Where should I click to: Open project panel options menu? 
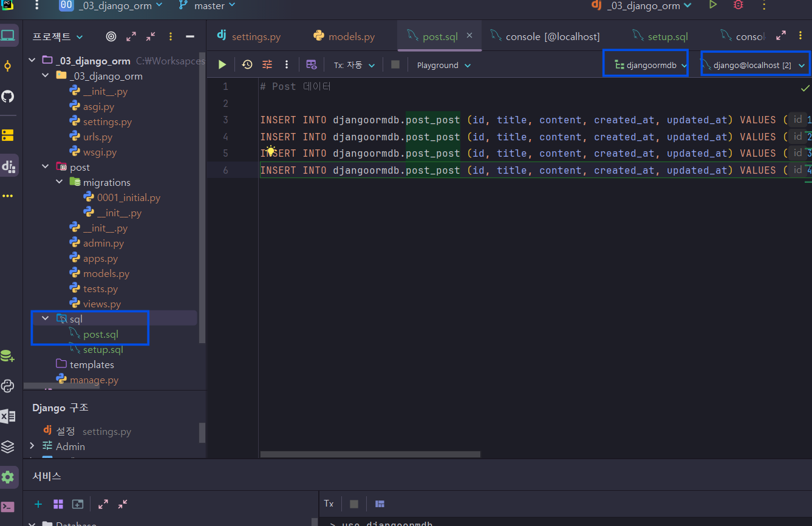[x=171, y=36]
